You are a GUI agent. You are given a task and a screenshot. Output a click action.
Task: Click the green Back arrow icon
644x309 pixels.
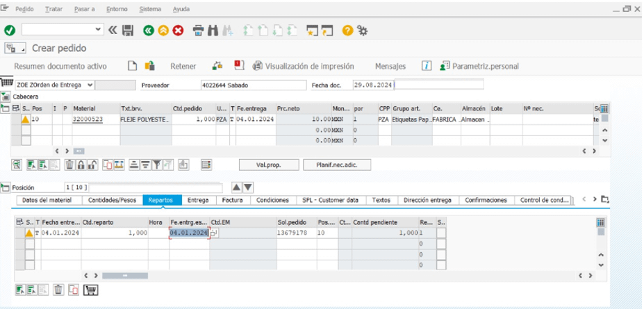pyautogui.click(x=148, y=30)
